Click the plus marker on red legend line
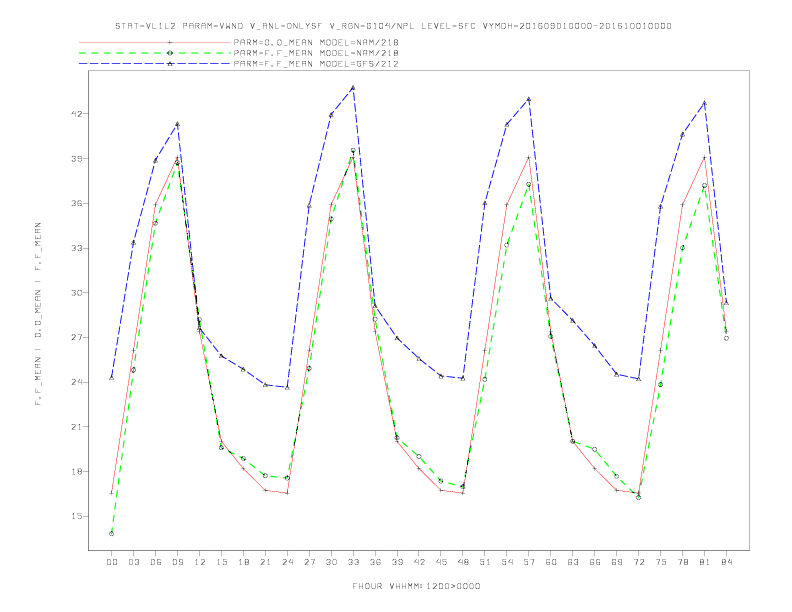The width and height of the screenshot is (792, 612). (x=170, y=42)
